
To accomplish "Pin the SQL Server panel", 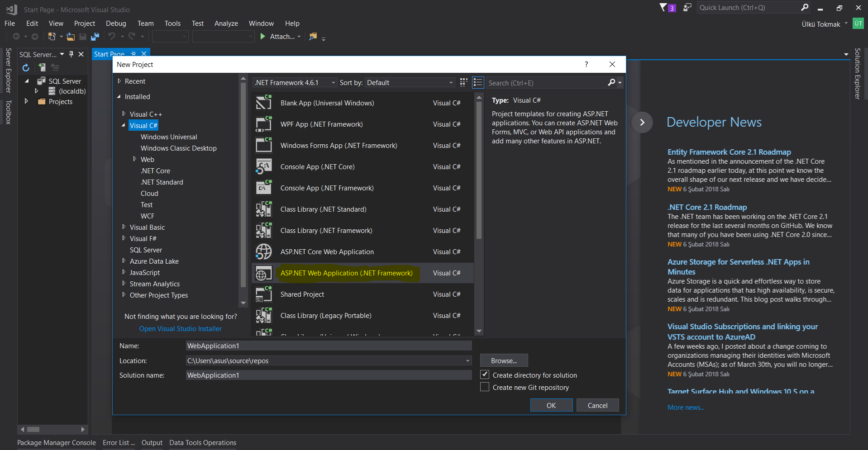I will (71, 54).
